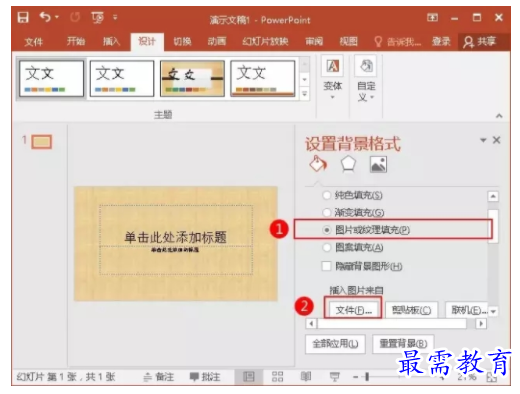Viewport: 520px width, 394px height.
Task: Open the 审阅 ribbon tab
Action: click(x=314, y=41)
